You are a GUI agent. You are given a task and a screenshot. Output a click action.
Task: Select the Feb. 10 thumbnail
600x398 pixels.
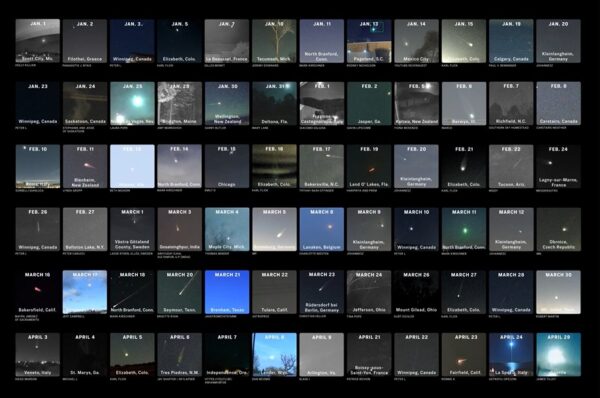[38, 166]
